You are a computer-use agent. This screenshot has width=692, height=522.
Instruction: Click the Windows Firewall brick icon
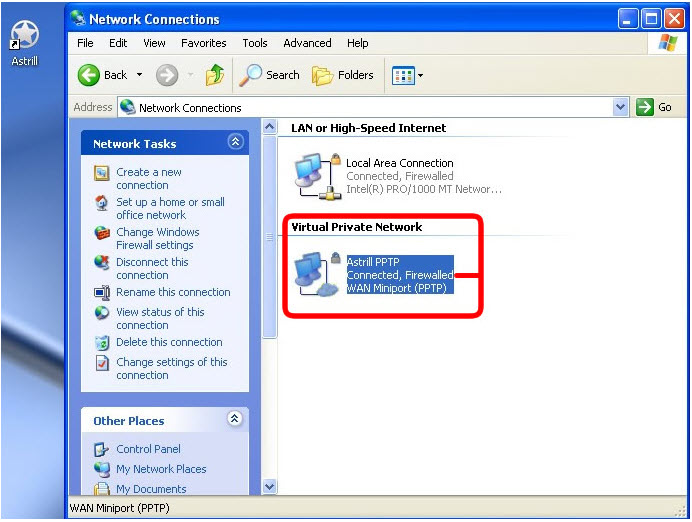[102, 233]
